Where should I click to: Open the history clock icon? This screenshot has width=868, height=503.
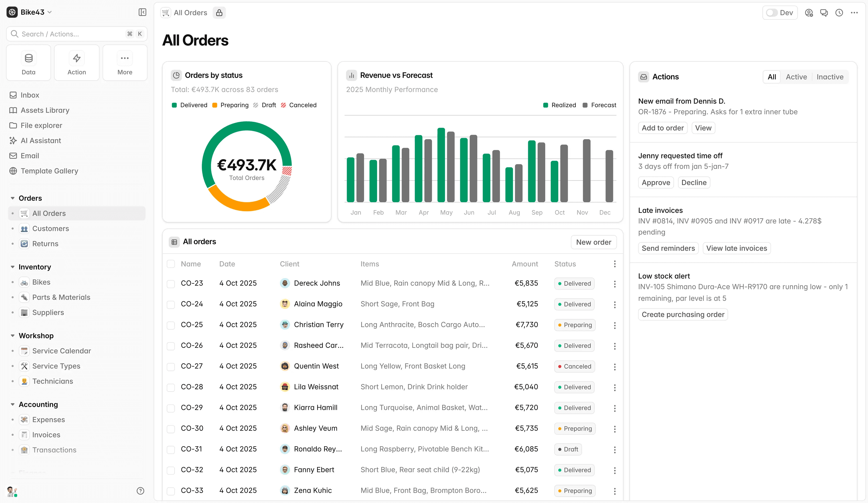click(839, 13)
